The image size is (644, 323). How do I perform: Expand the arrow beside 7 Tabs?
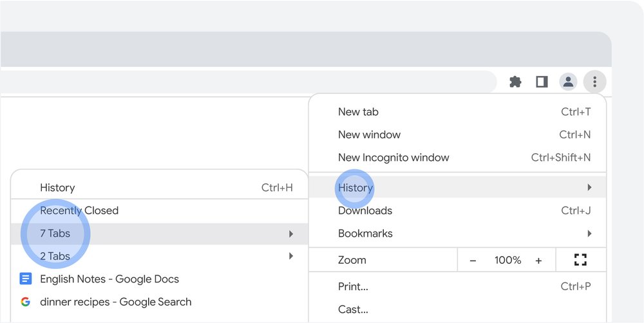pyautogui.click(x=291, y=234)
